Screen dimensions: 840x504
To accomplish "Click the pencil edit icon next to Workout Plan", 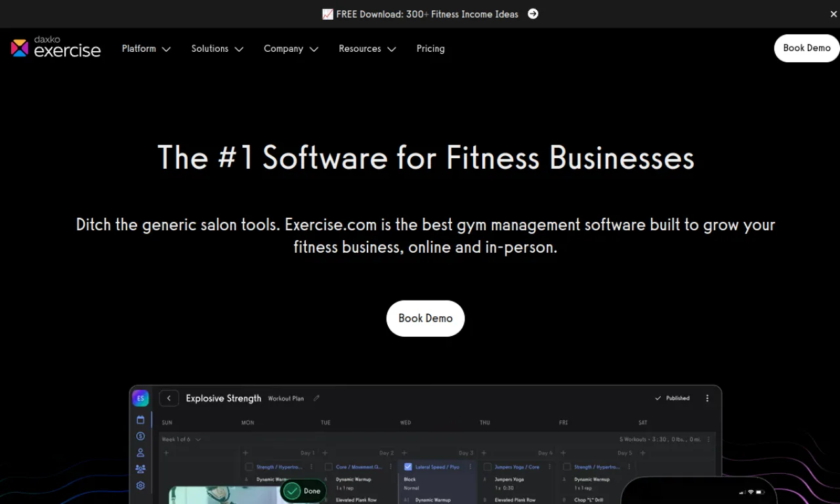I will pyautogui.click(x=316, y=398).
